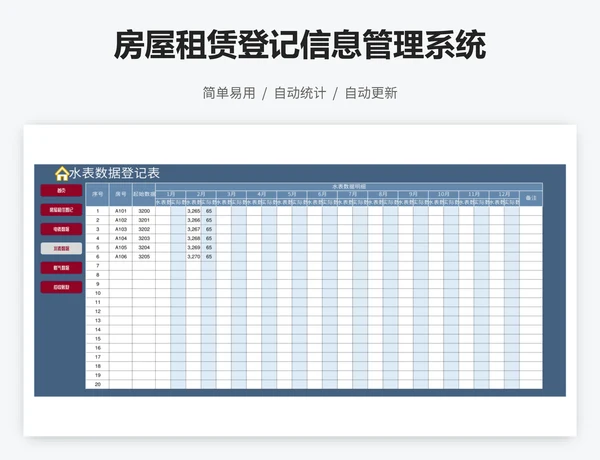Click the 11月 month header
This screenshot has height=460, width=600.
pyautogui.click(x=474, y=194)
